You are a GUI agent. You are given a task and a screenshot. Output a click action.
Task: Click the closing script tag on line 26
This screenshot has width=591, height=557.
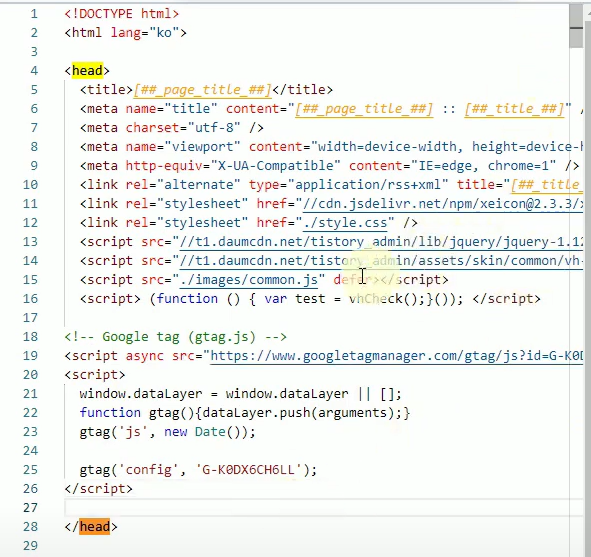(x=98, y=489)
